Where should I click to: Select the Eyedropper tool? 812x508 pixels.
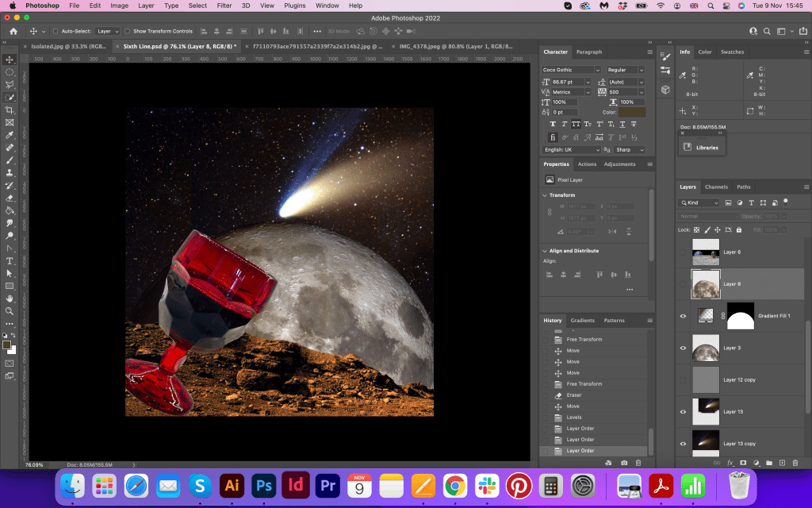[10, 135]
